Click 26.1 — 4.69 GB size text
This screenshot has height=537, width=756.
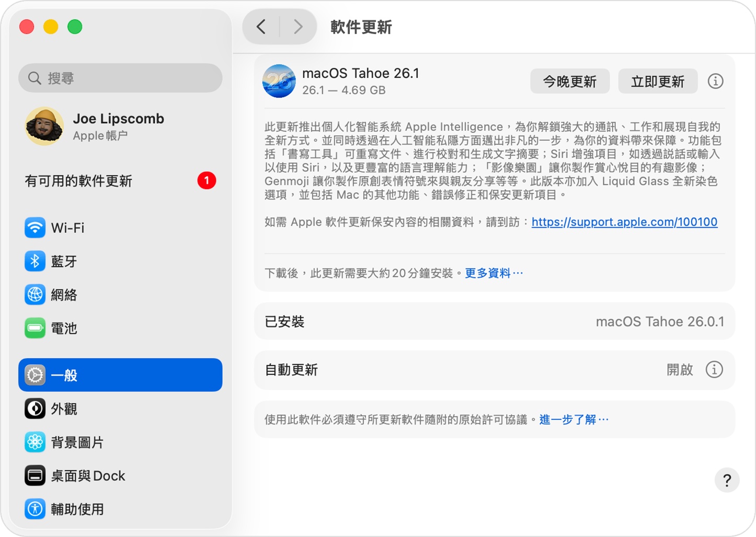coord(344,90)
